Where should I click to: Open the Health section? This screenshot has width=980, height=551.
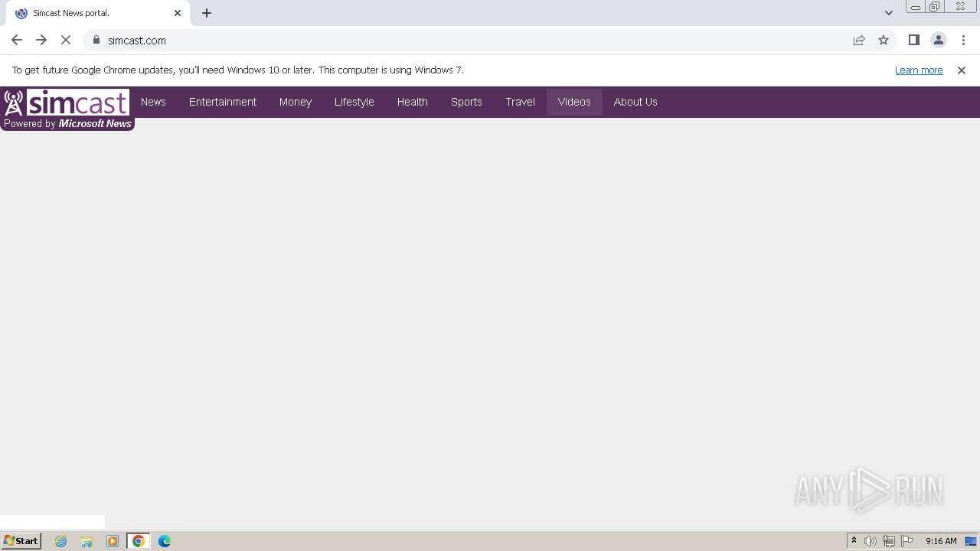(413, 102)
